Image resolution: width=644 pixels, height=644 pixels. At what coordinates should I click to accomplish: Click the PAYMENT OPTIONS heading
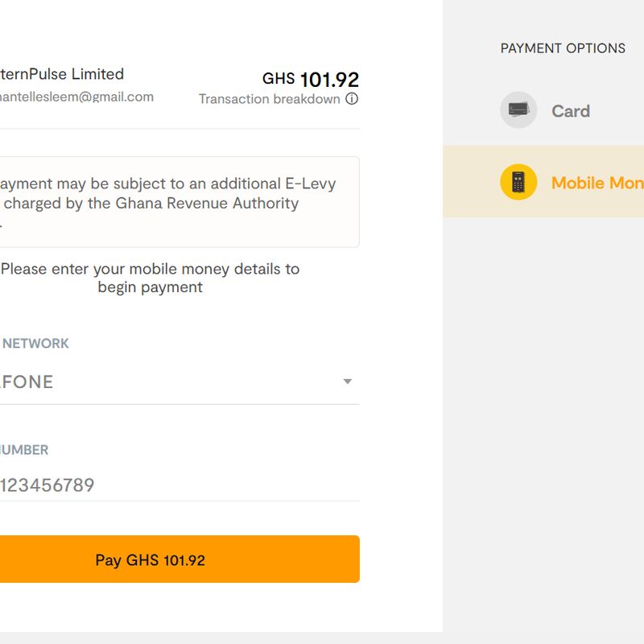(x=563, y=48)
